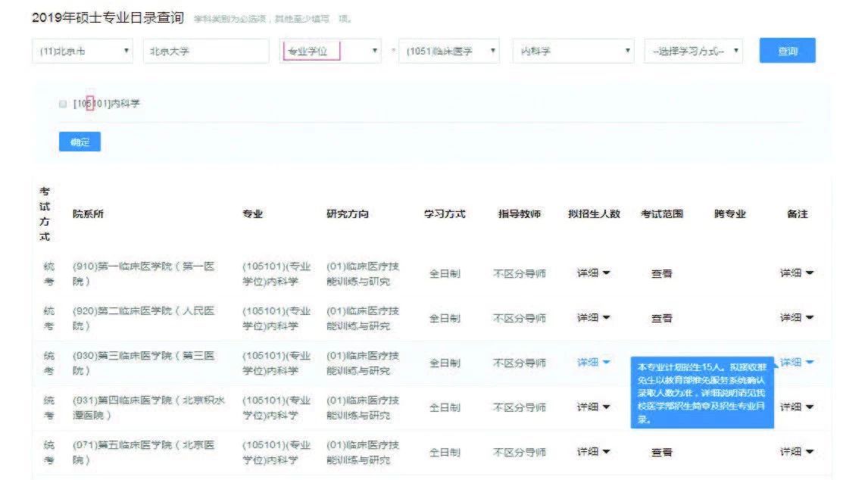Expand 详细 remarks for 第五临床医学院 row
Image resolution: width=868 pixels, height=480 pixels.
pos(795,450)
